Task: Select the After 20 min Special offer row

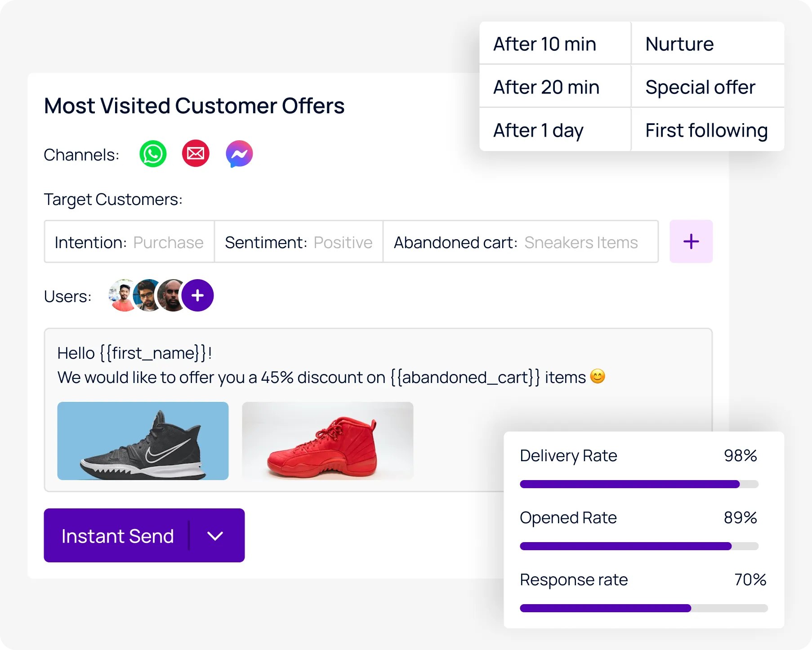Action: 631,87
